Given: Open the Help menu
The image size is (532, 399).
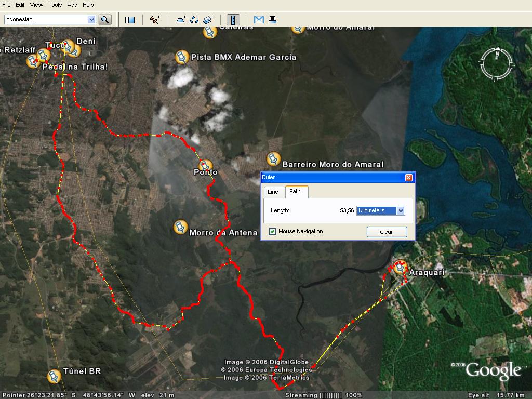Looking at the screenshot, I should pos(88,5).
